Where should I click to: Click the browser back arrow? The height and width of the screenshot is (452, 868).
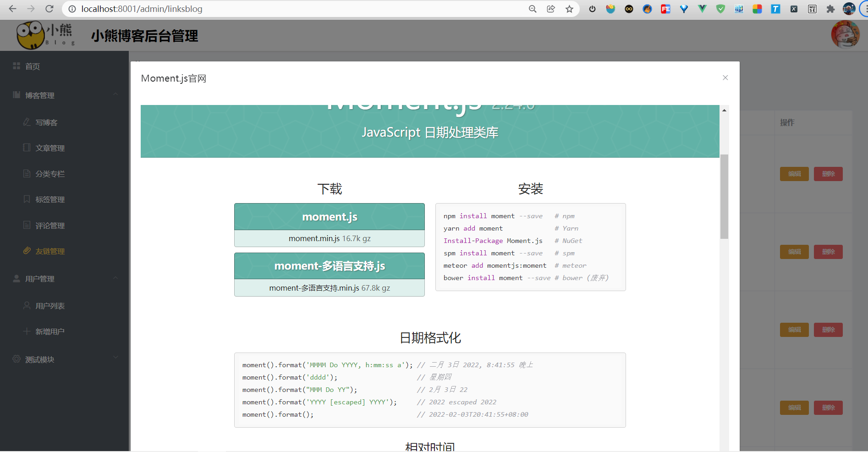point(12,9)
